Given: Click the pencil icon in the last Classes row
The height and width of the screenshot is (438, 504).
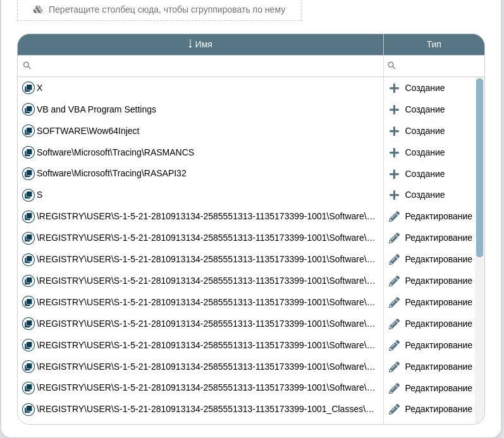Looking at the screenshot, I should tap(394, 410).
